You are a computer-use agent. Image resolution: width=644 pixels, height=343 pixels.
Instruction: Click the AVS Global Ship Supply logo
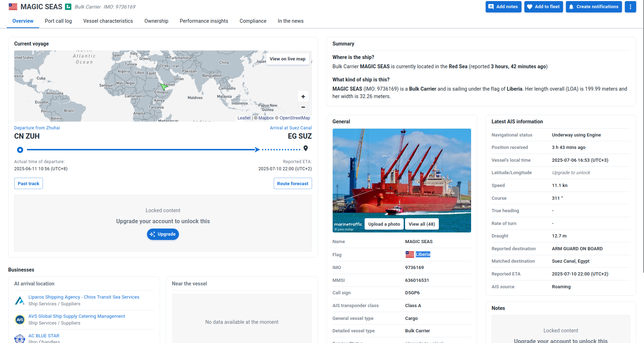20,320
